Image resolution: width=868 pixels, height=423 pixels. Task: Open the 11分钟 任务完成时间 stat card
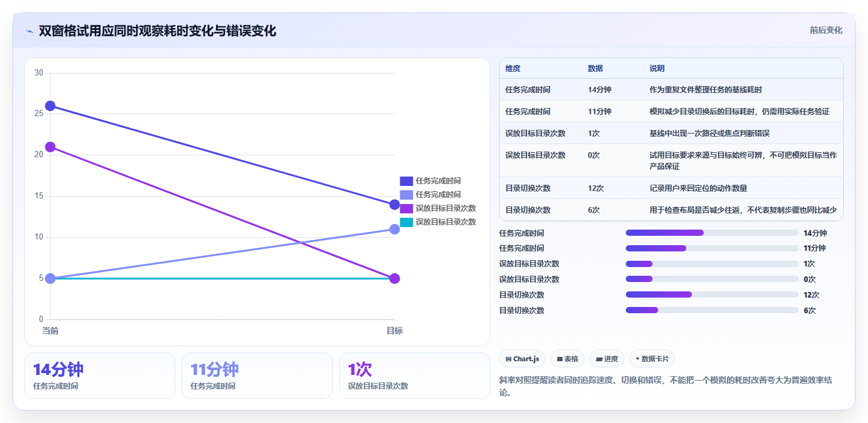[257, 376]
